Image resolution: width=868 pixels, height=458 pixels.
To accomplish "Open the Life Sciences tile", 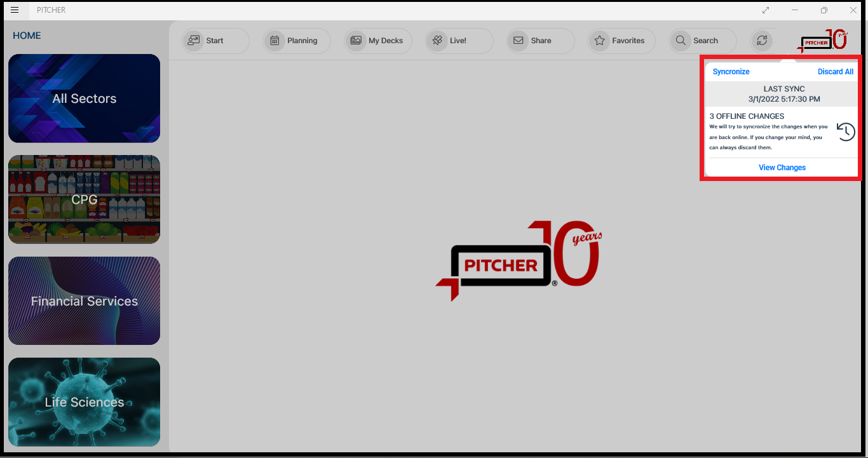I will pos(84,402).
